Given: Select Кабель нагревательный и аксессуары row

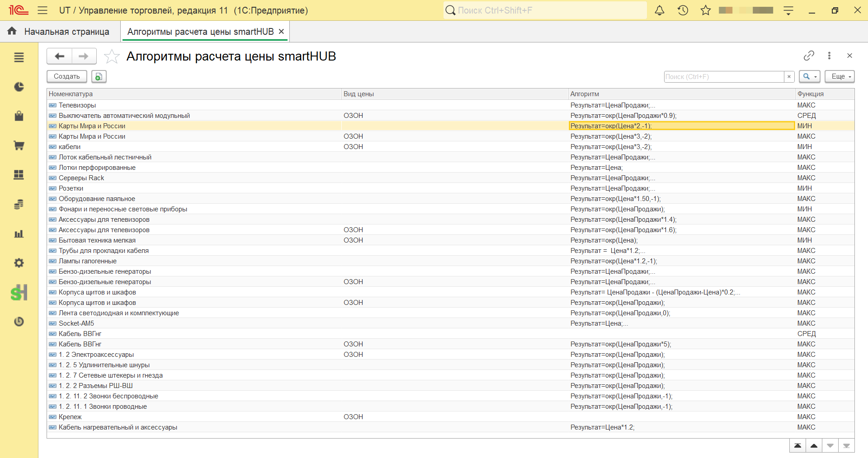Looking at the screenshot, I should coord(451,427).
